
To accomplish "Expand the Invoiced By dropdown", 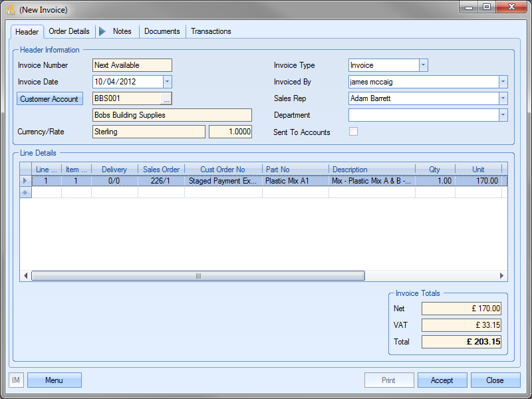I will (503, 82).
